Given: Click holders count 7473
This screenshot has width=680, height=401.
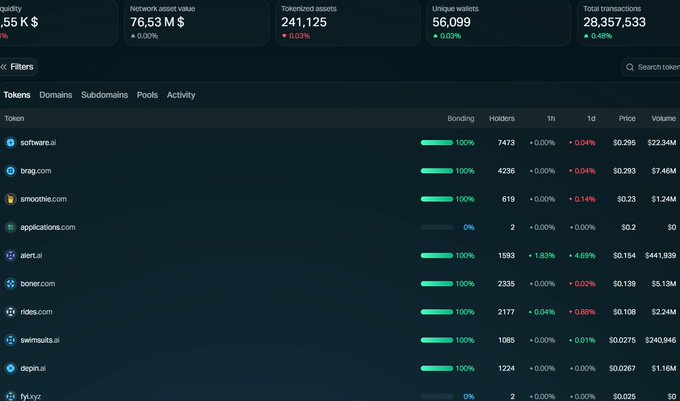Looking at the screenshot, I should click(x=506, y=143).
